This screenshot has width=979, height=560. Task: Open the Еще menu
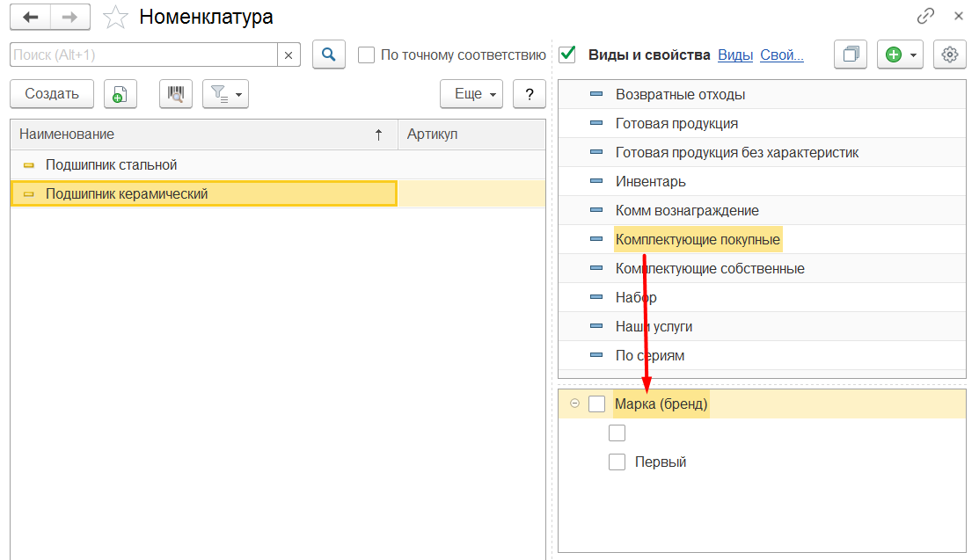coord(471,94)
